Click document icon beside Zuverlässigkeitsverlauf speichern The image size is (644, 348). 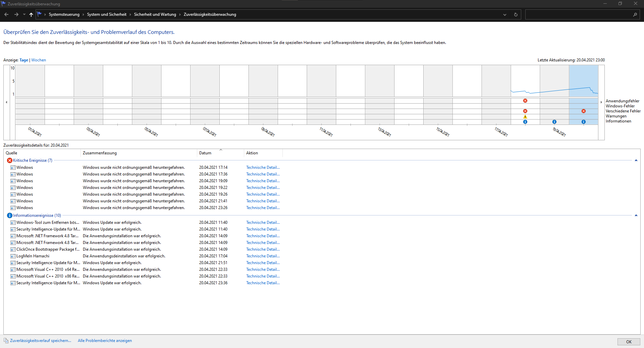click(x=6, y=341)
